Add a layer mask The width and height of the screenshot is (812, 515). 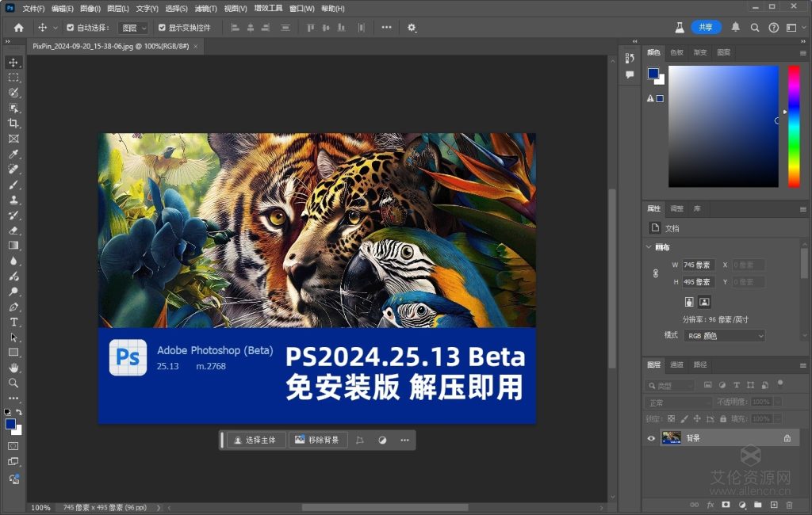[x=726, y=505]
